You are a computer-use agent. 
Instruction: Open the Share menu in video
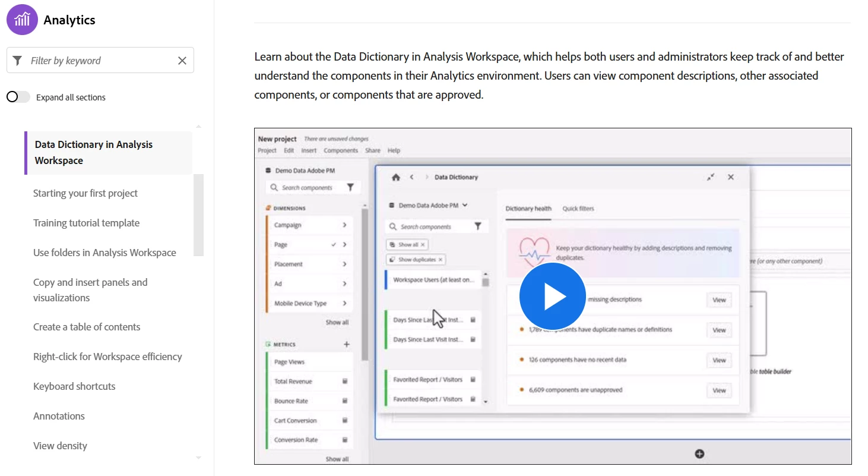click(x=373, y=150)
